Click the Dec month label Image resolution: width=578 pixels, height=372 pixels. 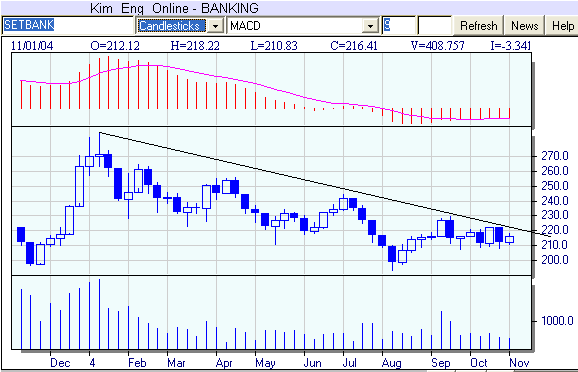(60, 363)
